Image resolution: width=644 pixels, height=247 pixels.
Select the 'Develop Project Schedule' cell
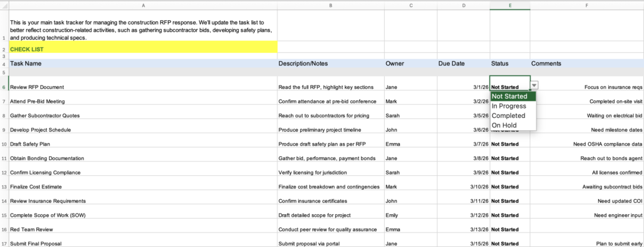click(143, 126)
